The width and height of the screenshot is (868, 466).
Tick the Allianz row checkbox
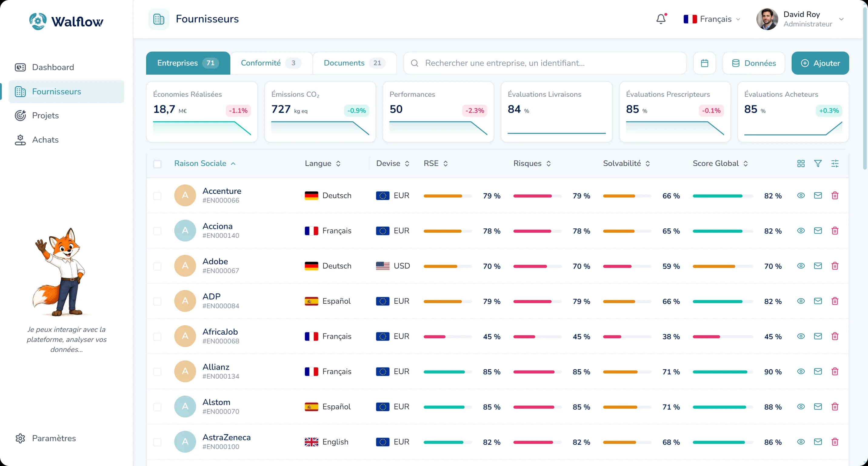[x=157, y=372]
